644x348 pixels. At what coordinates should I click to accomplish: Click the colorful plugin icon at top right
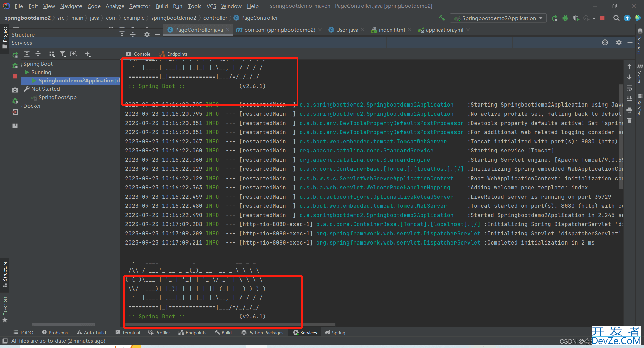638,18
